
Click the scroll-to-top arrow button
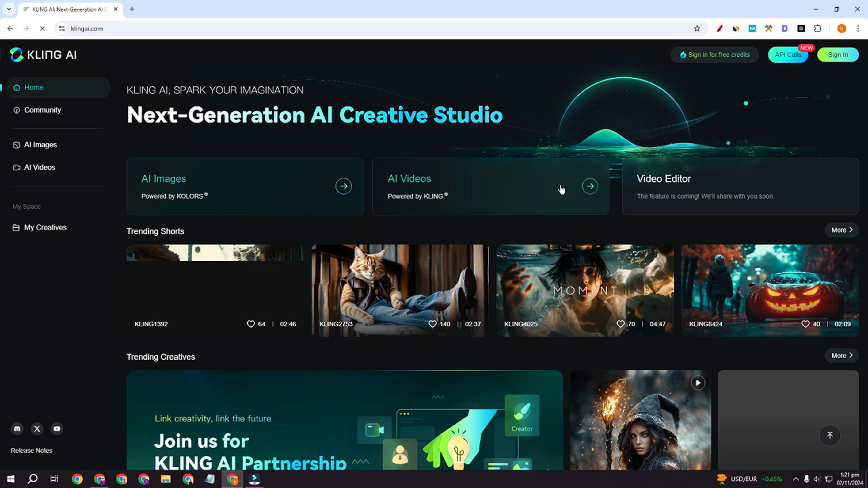[x=830, y=436]
